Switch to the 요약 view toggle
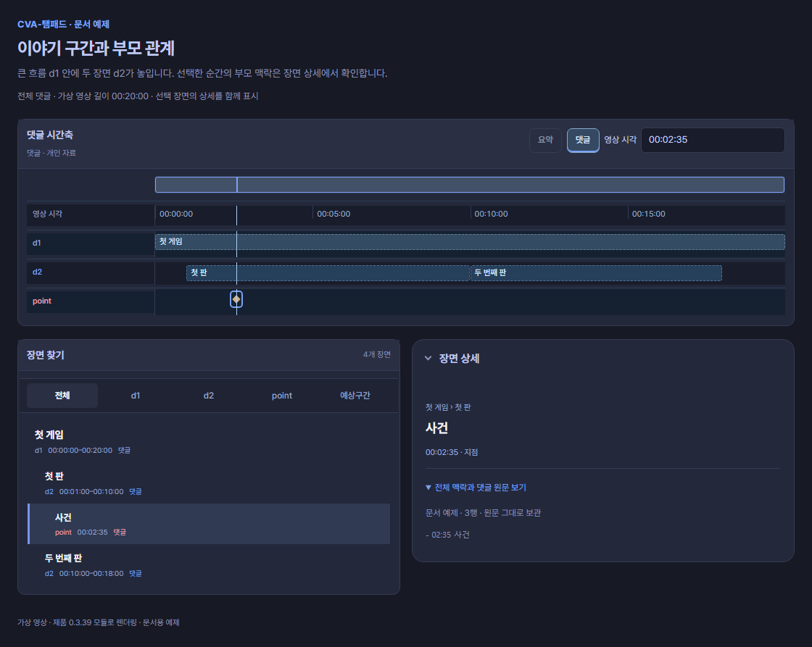 coord(545,140)
